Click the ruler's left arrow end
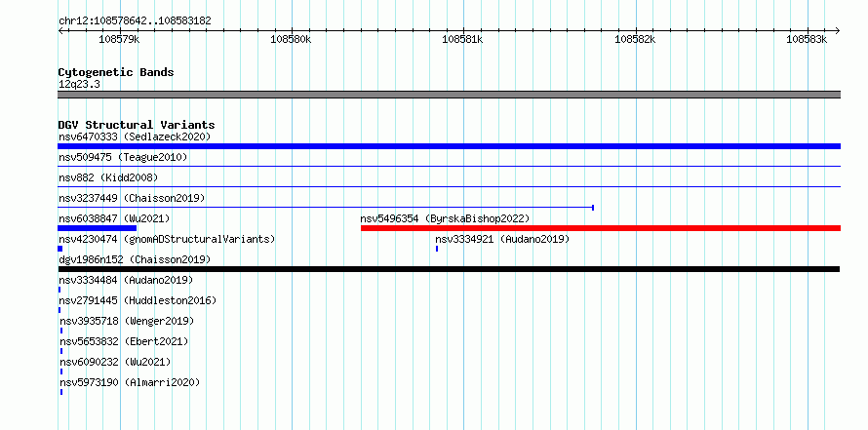 click(x=60, y=31)
